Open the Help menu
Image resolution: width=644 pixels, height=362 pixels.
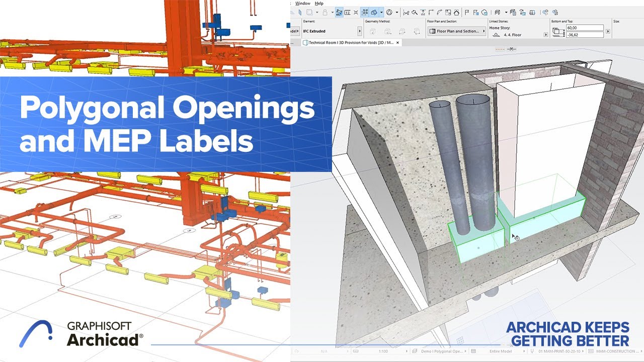[x=319, y=3]
